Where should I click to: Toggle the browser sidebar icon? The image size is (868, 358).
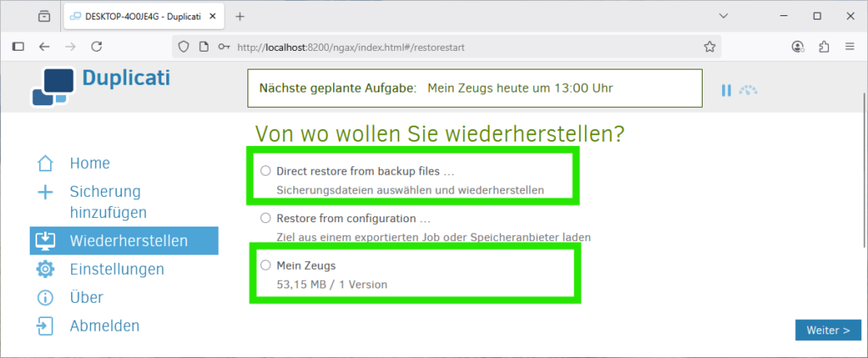pos(19,48)
